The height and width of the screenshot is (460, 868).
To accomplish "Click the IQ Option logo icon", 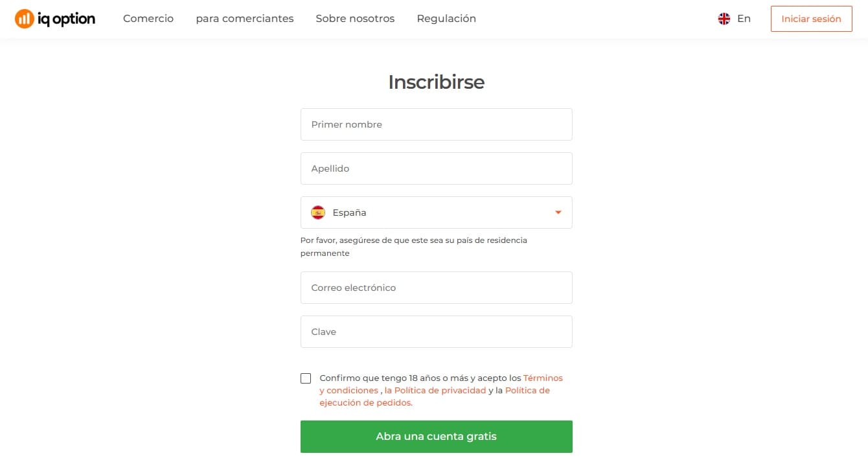I will [24, 19].
